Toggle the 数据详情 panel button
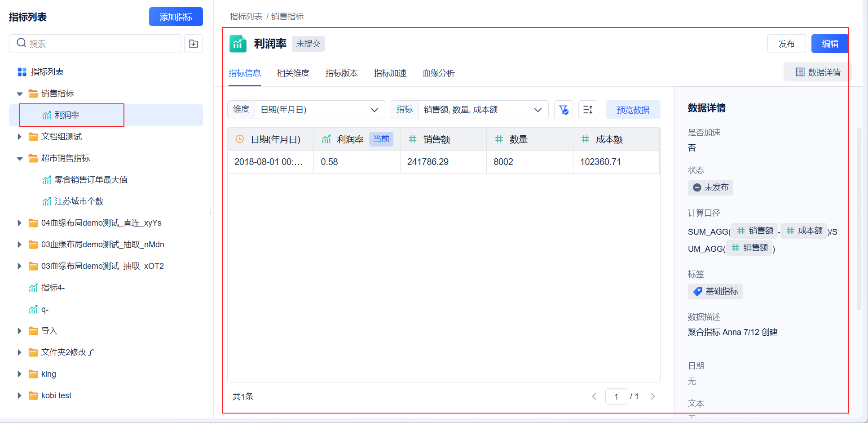The width and height of the screenshot is (868, 423). (817, 72)
